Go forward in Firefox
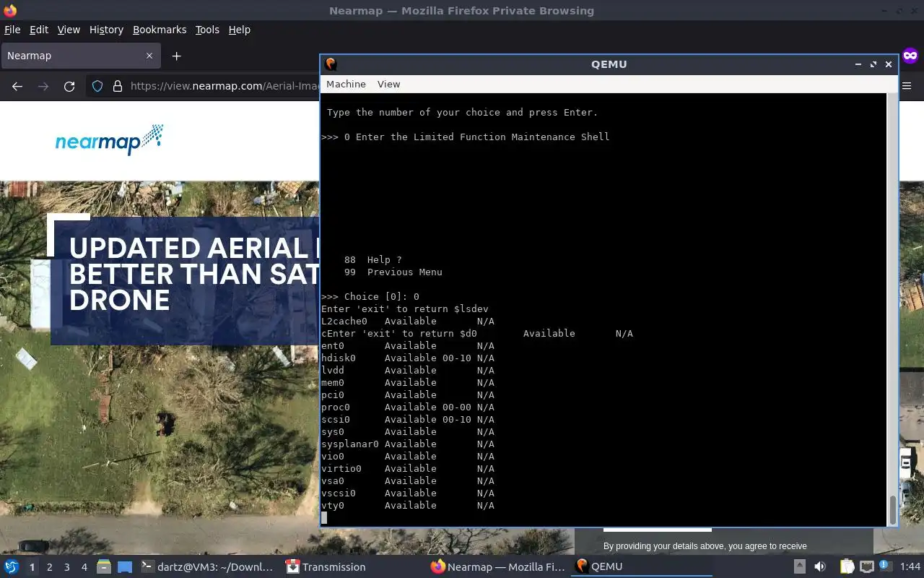This screenshot has height=578, width=924. 43,86
